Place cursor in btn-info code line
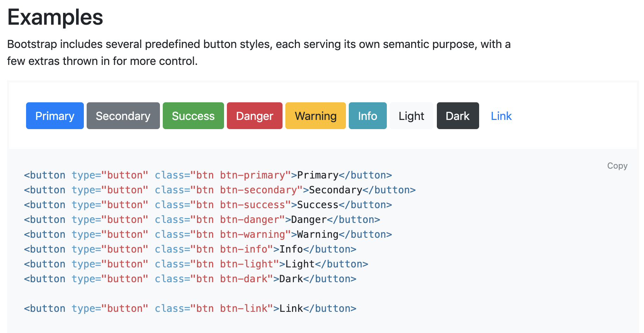 (x=190, y=249)
